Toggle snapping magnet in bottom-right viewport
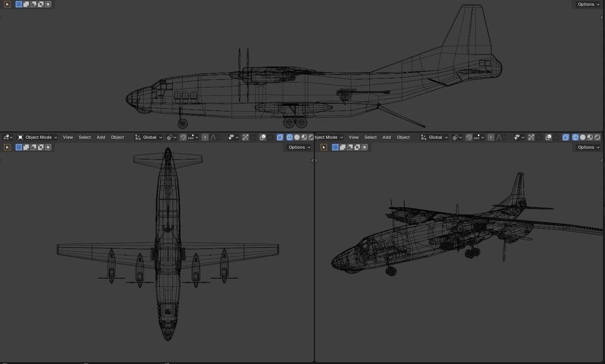 coord(469,137)
